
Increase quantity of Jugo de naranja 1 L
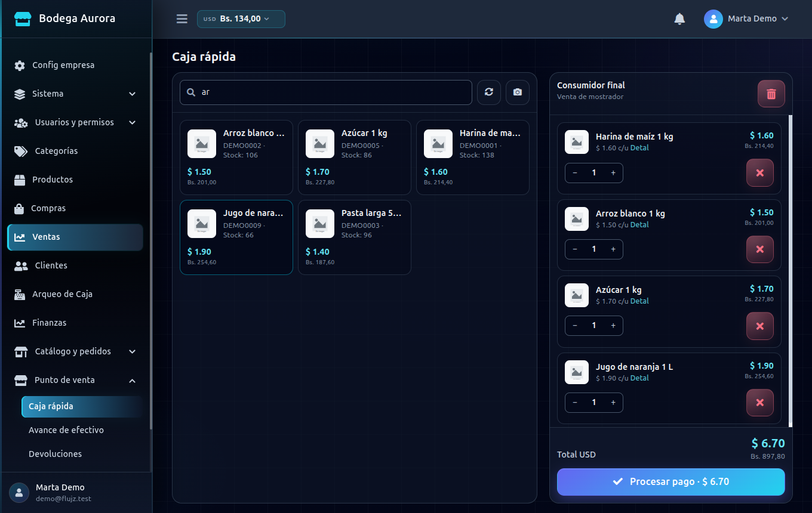(613, 403)
